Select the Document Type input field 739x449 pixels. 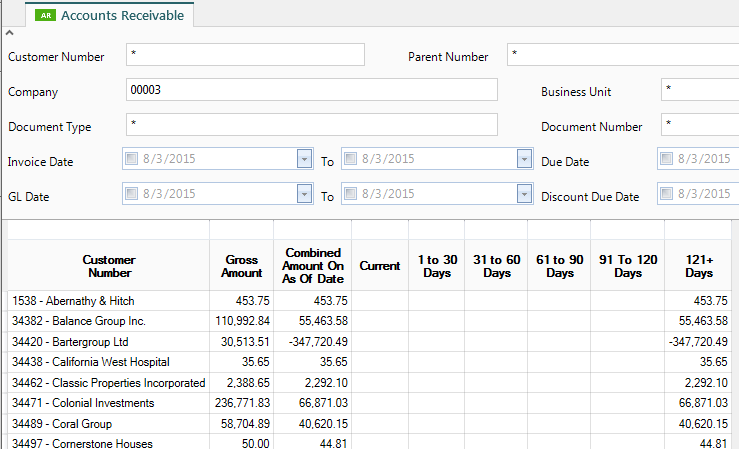[311, 125]
